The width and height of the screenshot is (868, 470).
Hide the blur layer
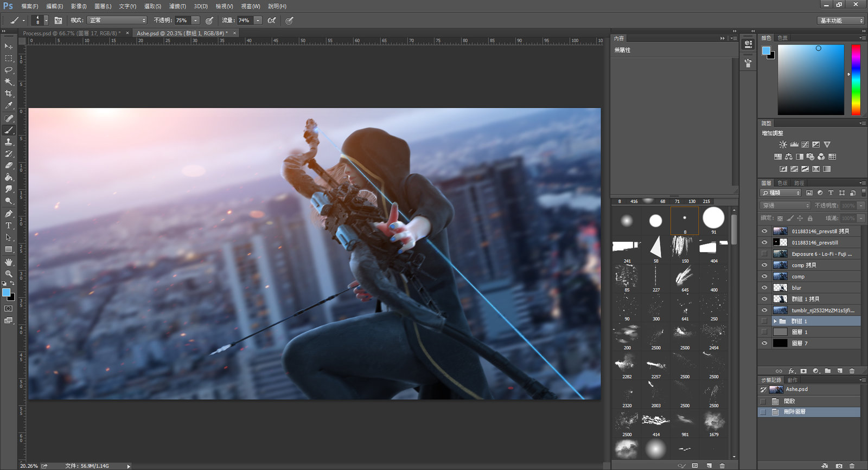click(x=764, y=287)
